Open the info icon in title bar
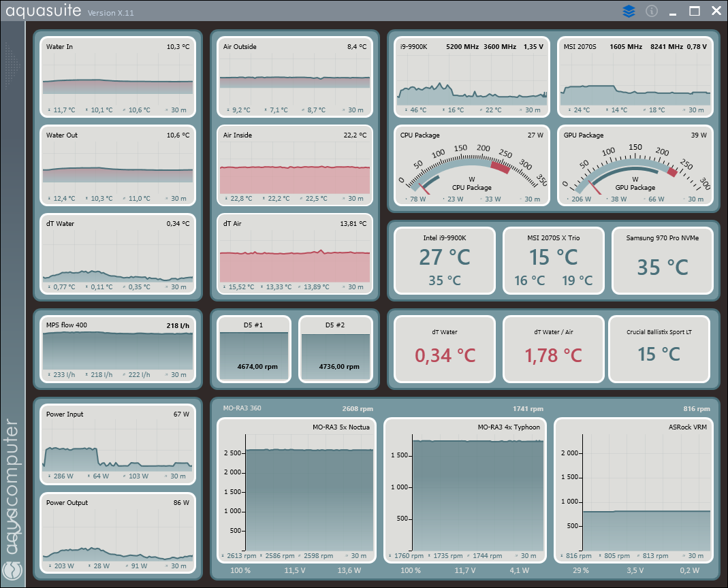The width and height of the screenshot is (728, 588). pyautogui.click(x=652, y=11)
